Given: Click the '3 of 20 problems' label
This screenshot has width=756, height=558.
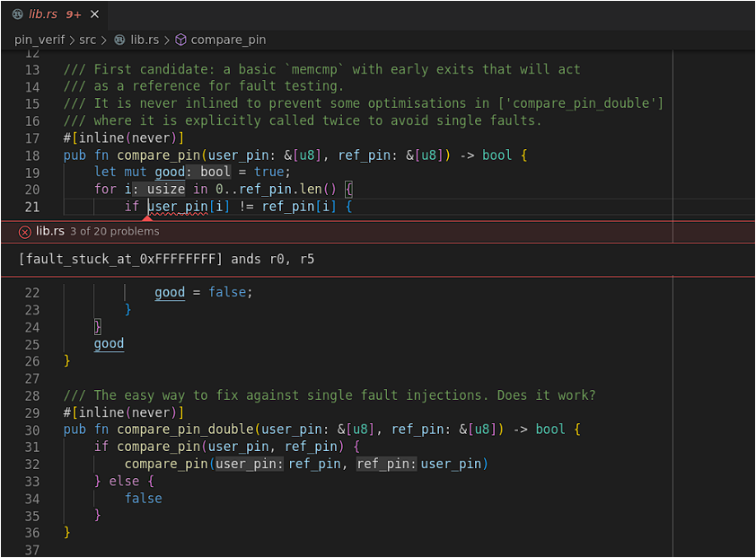Looking at the screenshot, I should (115, 232).
